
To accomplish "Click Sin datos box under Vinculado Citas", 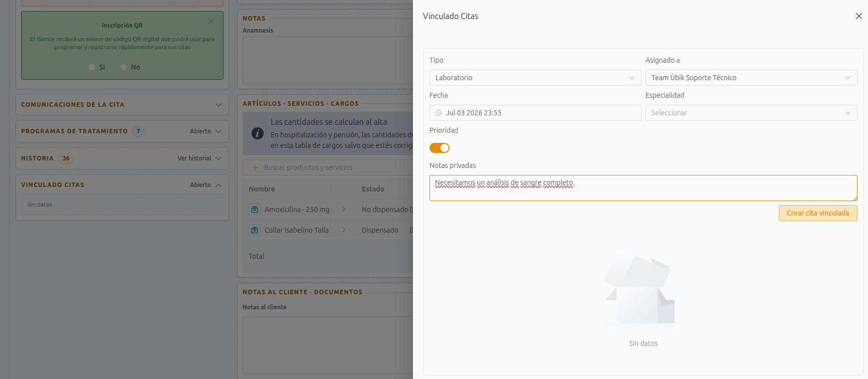I will point(122,205).
